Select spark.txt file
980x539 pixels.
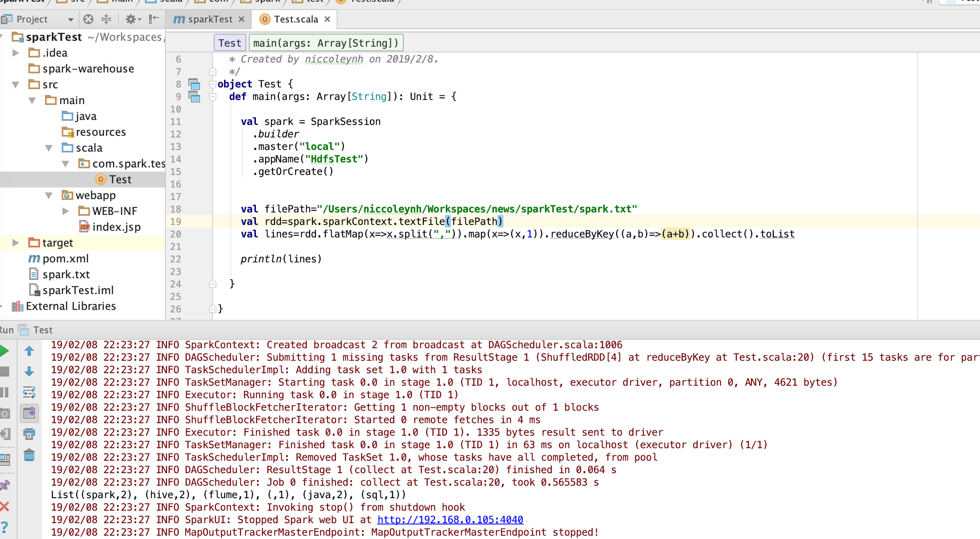click(x=59, y=274)
